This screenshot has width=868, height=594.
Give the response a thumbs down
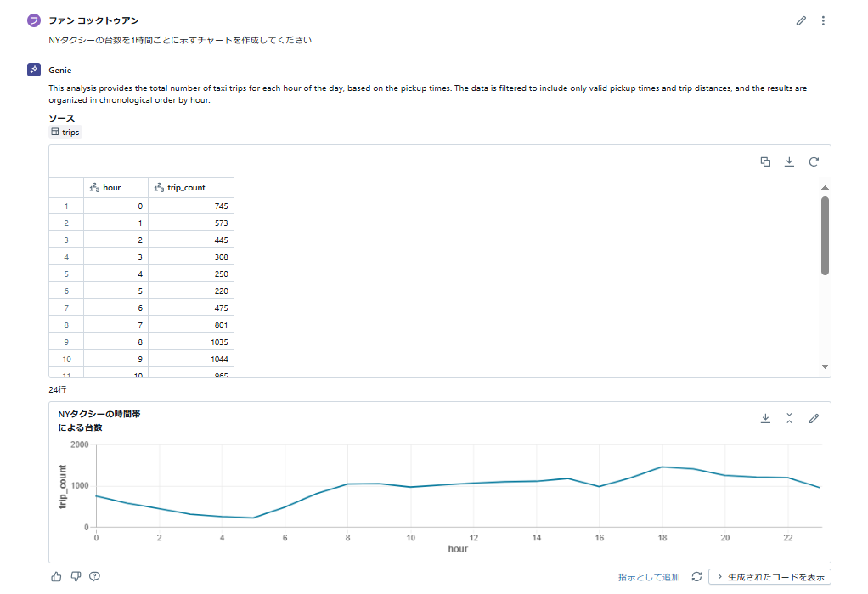point(76,577)
